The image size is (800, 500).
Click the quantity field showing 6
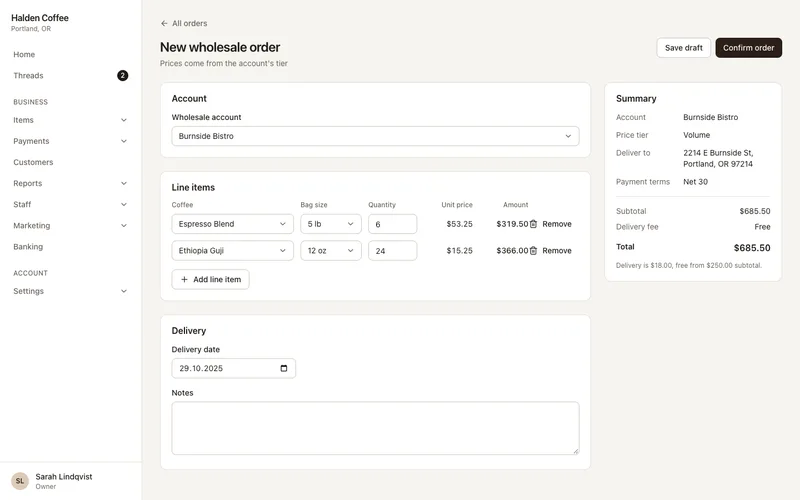coord(392,224)
